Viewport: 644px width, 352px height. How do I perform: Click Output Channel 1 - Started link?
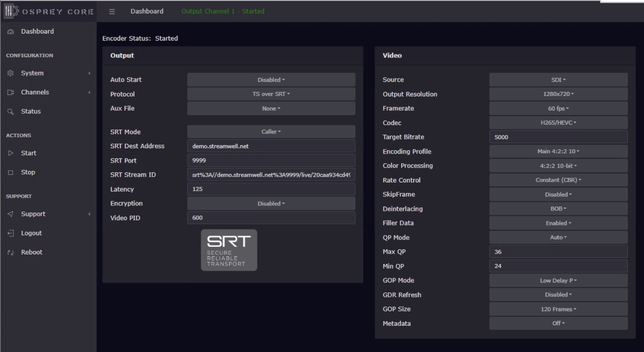click(x=223, y=11)
